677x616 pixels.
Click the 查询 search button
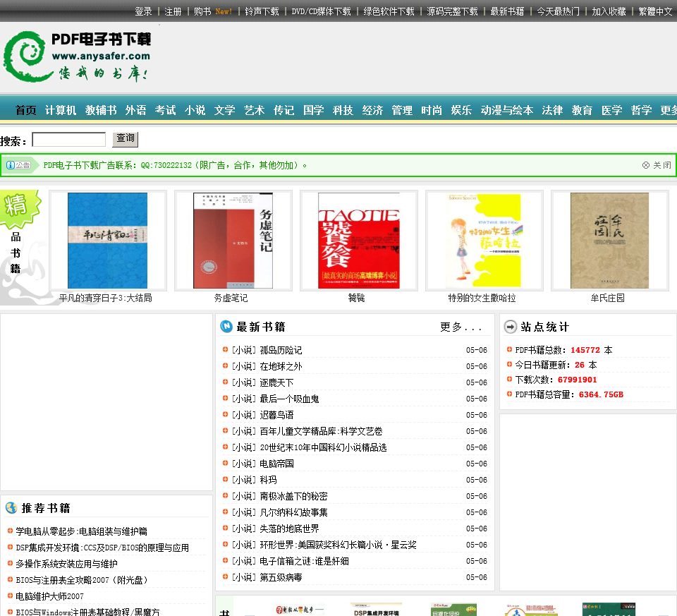click(126, 139)
